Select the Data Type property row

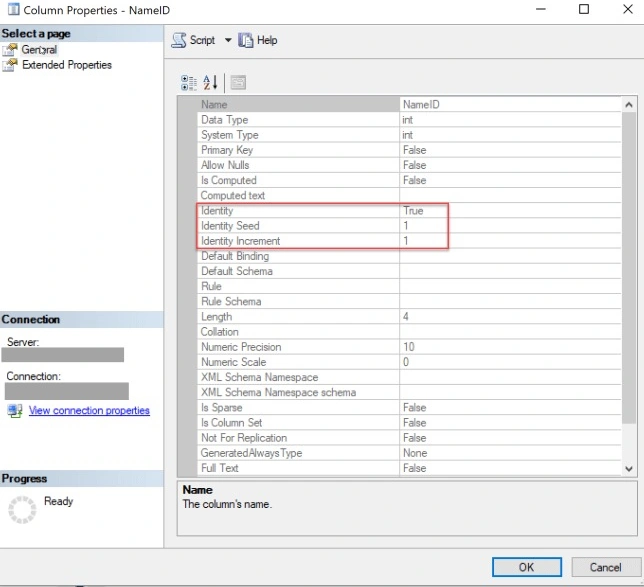tap(409, 120)
